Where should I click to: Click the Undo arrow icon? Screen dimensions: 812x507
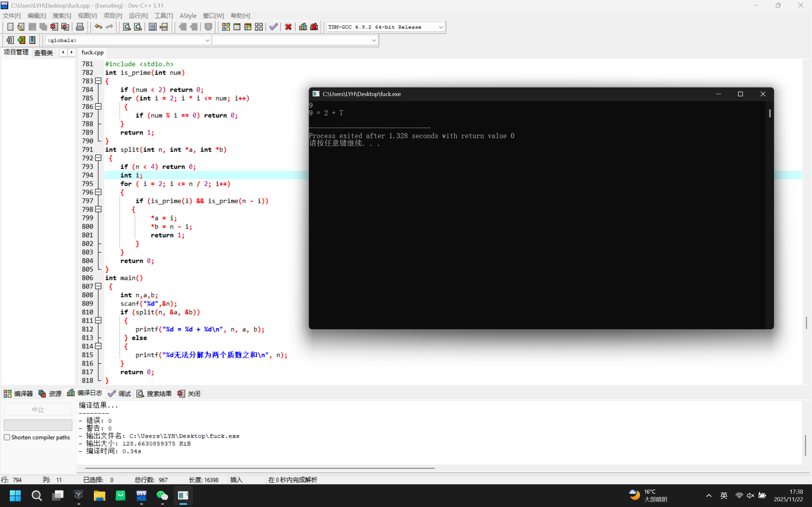pos(98,27)
